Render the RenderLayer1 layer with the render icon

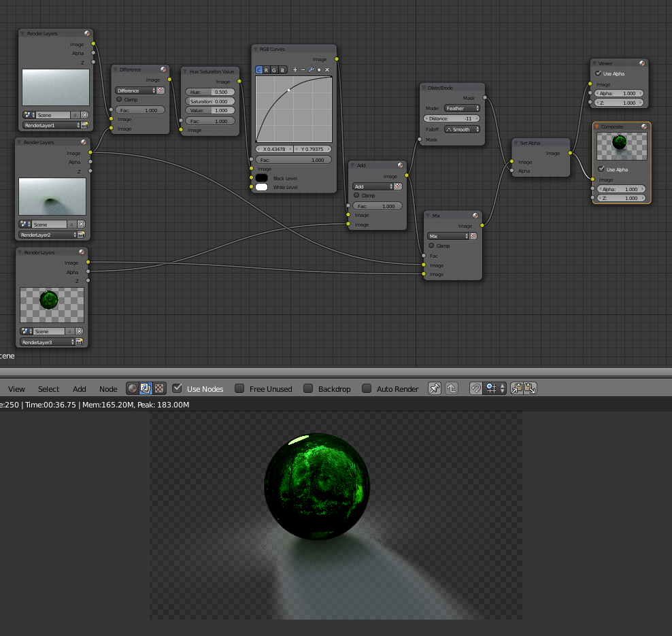[x=85, y=125]
